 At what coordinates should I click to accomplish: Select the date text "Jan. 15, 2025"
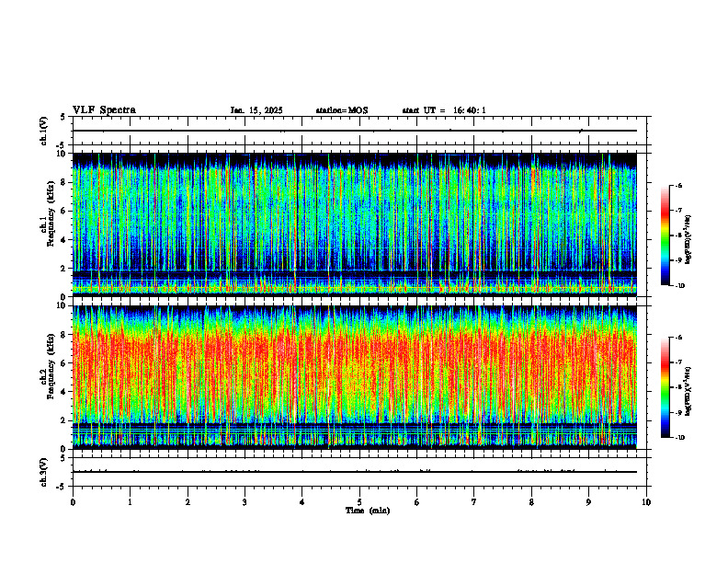(256, 110)
